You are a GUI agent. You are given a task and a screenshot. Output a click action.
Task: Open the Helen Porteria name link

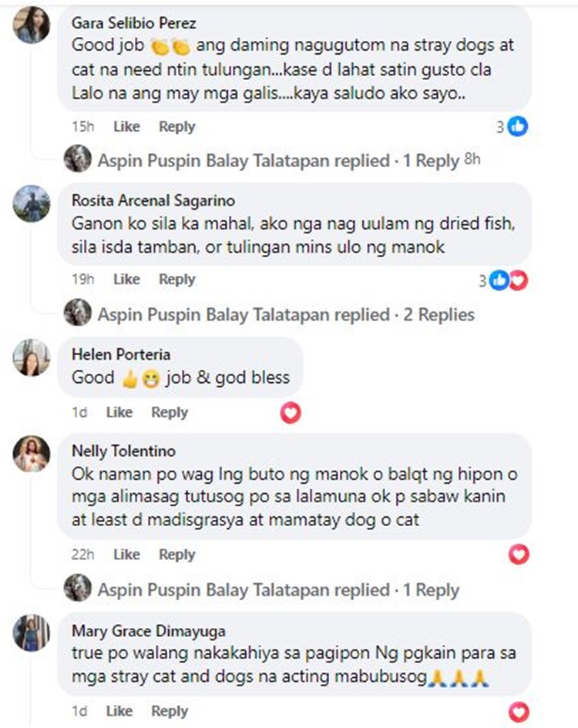point(121,354)
